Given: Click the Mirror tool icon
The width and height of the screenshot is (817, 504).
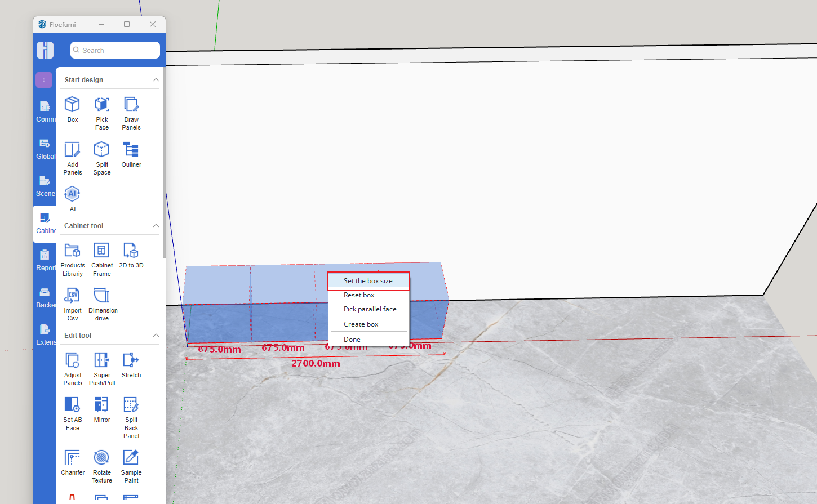Looking at the screenshot, I should point(101,405).
